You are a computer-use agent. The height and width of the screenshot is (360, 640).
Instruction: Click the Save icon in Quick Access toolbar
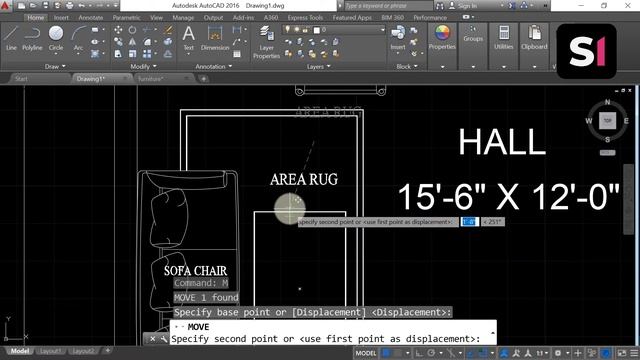tap(45, 6)
